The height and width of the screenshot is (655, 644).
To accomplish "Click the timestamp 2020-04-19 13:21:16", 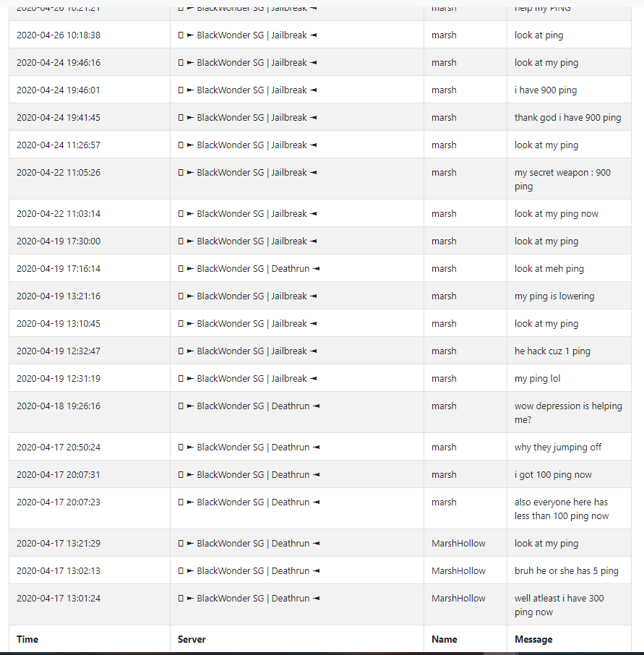I will [59, 296].
